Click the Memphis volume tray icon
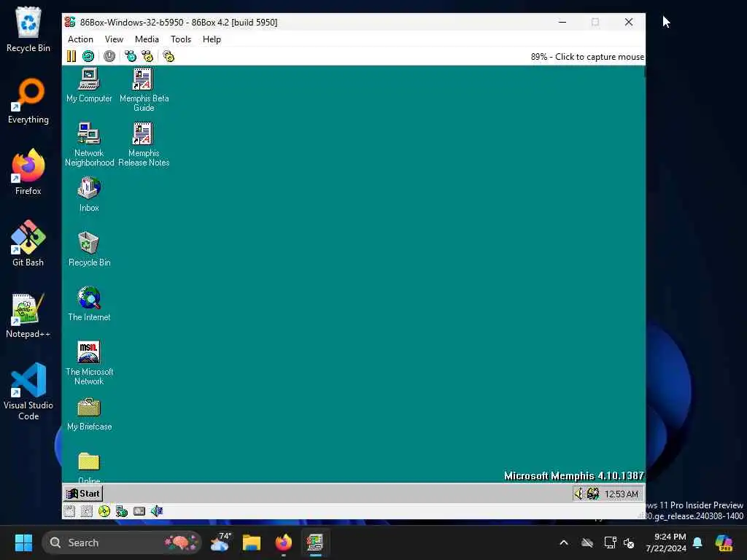Image resolution: width=747 pixels, height=560 pixels. coord(578,494)
